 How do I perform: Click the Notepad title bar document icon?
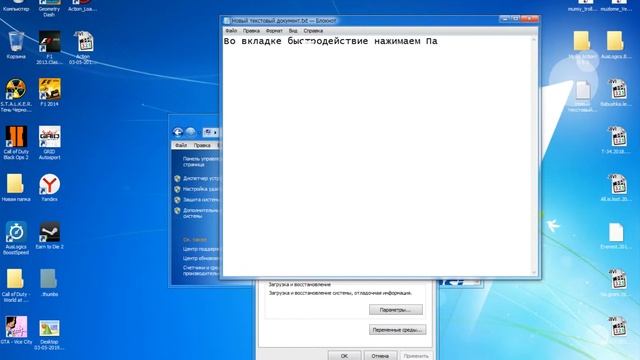[x=227, y=20]
